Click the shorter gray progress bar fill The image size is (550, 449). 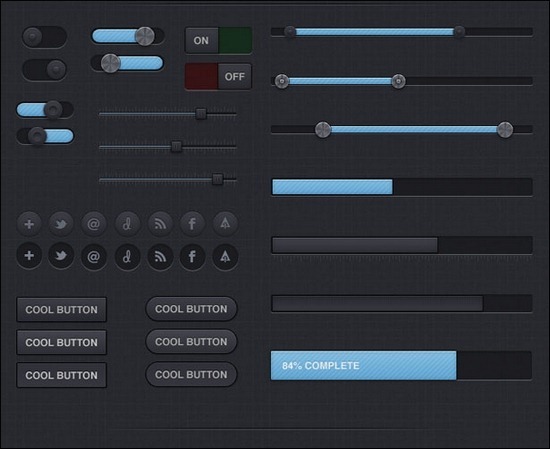click(x=355, y=245)
